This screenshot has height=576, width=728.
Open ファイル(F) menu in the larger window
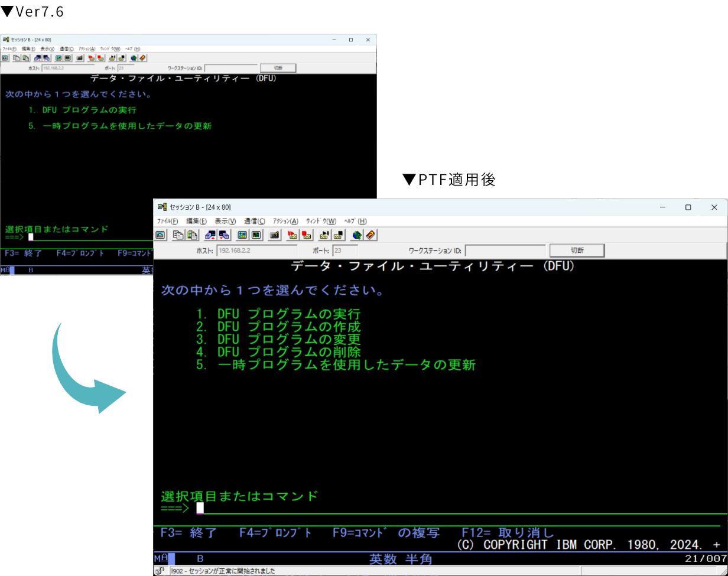pos(167,221)
